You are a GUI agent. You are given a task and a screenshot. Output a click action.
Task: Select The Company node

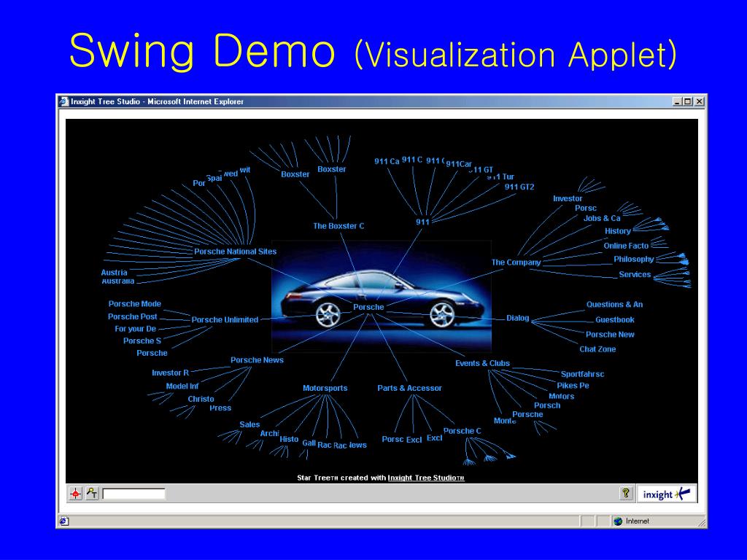(516, 262)
